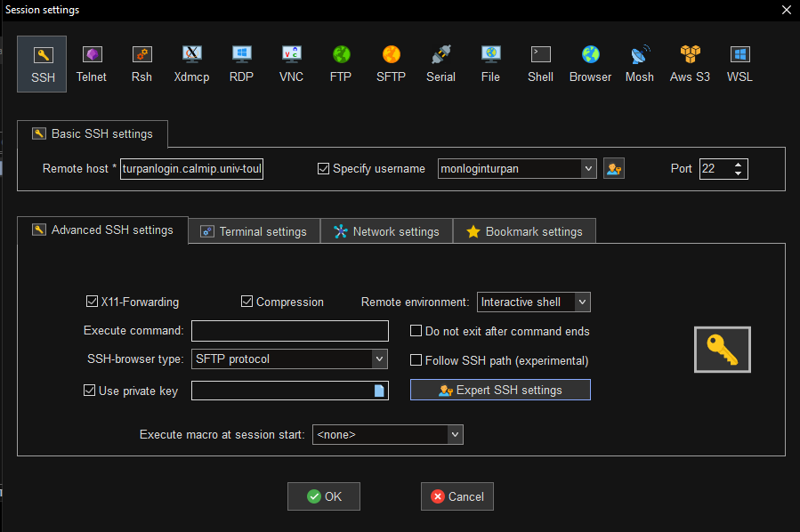Open the Remote environment dropdown
The width and height of the screenshot is (800, 532).
(581, 302)
